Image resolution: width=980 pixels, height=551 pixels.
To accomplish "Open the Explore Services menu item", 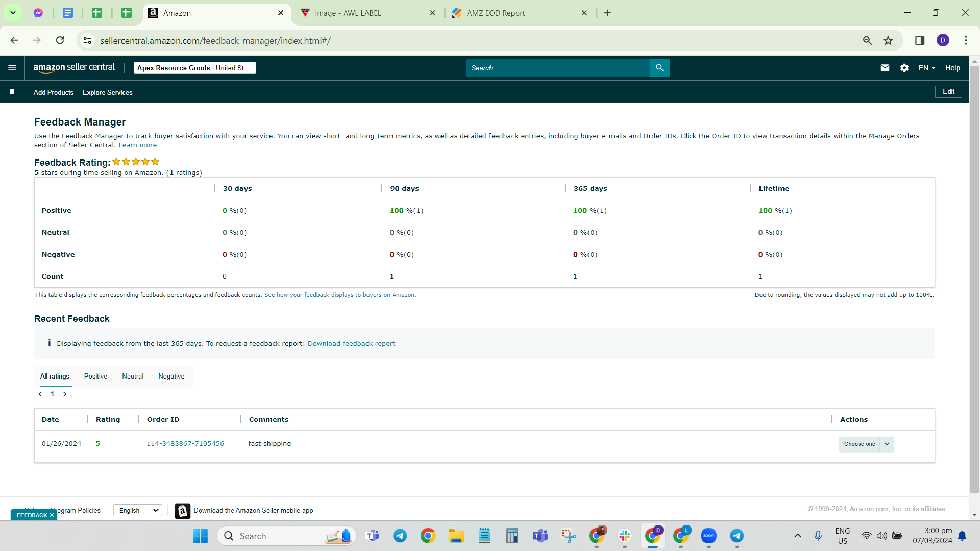I will click(x=108, y=92).
